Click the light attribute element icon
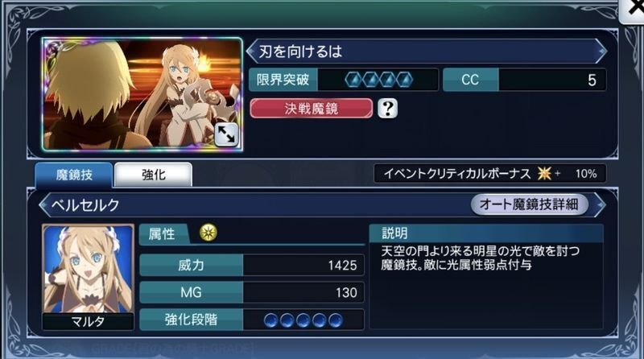This screenshot has height=359, width=644. point(208,233)
